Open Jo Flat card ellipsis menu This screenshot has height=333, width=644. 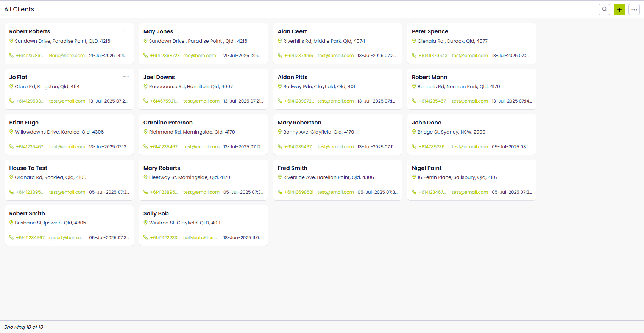click(126, 77)
